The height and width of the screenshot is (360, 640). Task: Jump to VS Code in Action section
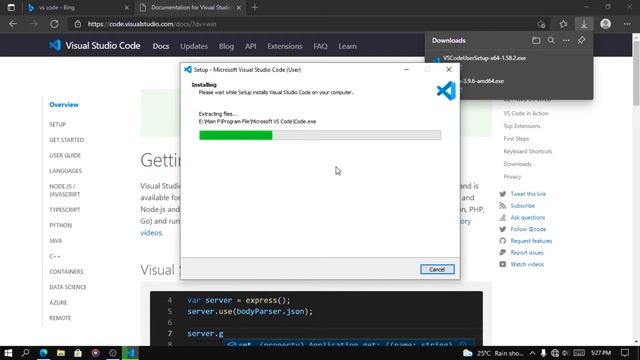[526, 113]
